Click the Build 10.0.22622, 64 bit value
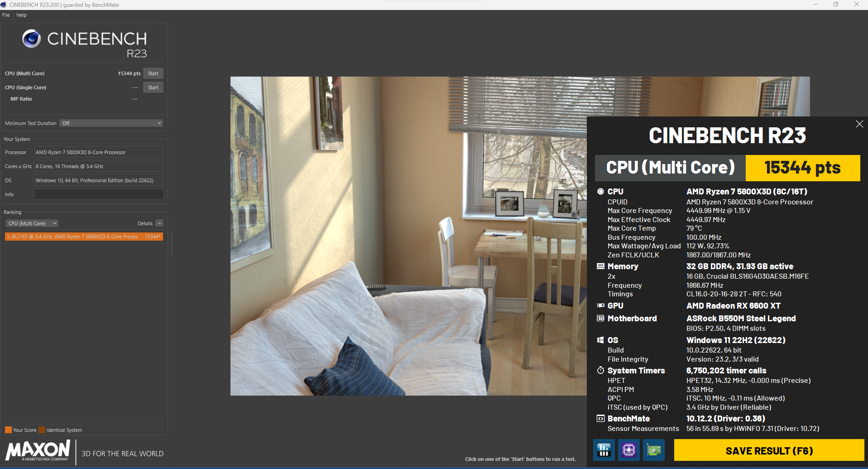This screenshot has width=868, height=469. click(714, 350)
